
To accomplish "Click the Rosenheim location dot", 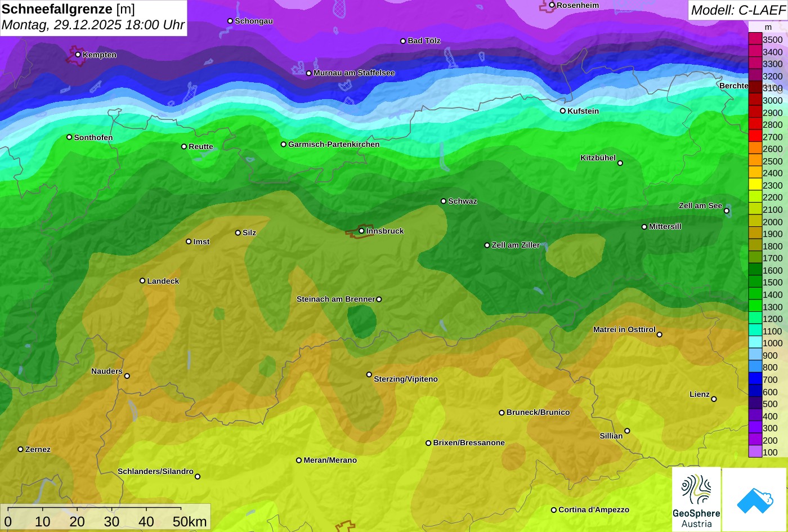I will [552, 5].
